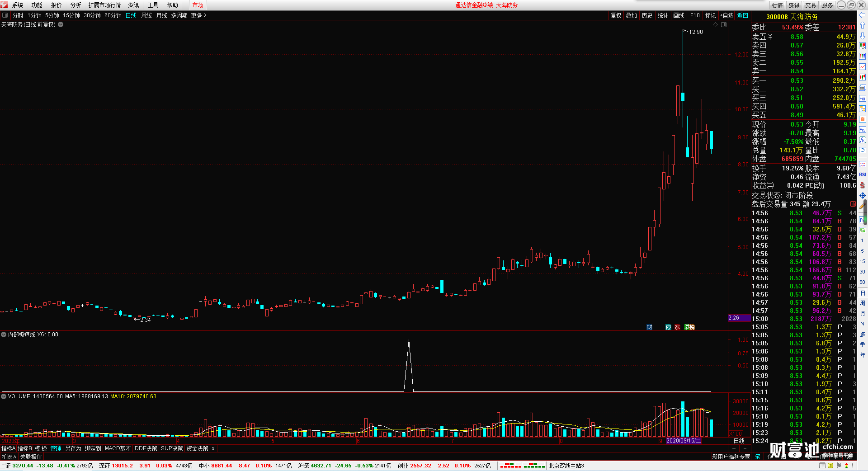
Task: Click the 2.26 purple price tag on axis
Action: pos(739,318)
